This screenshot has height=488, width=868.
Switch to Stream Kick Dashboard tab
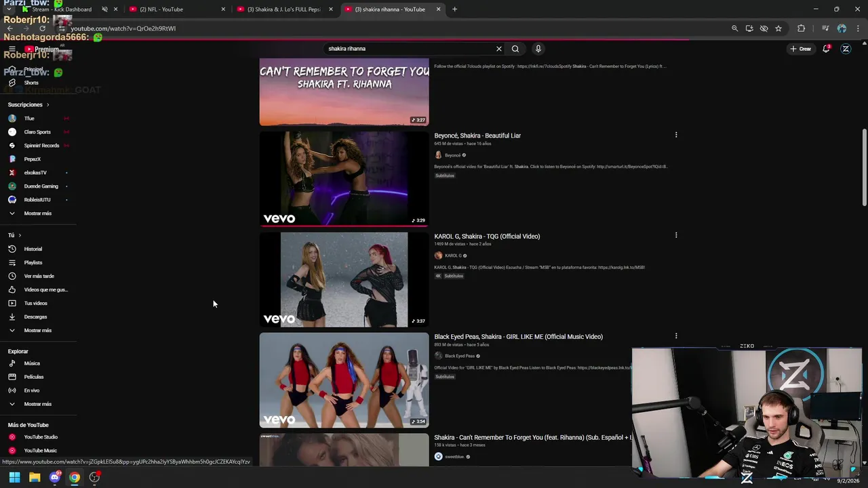click(x=61, y=9)
